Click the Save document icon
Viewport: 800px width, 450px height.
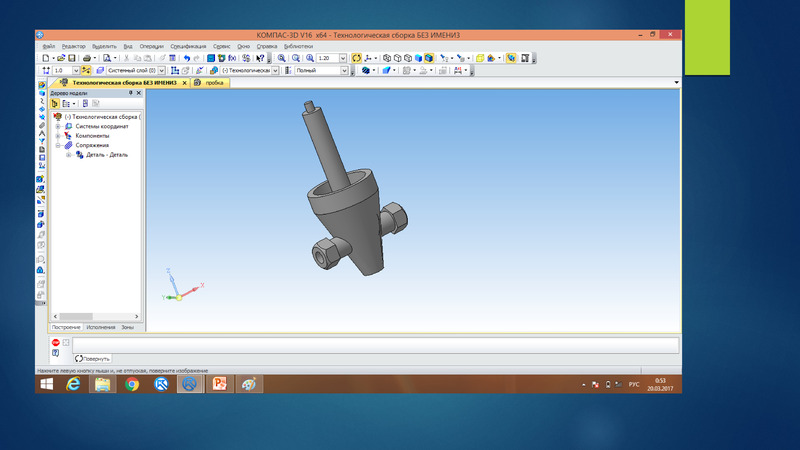click(71, 58)
